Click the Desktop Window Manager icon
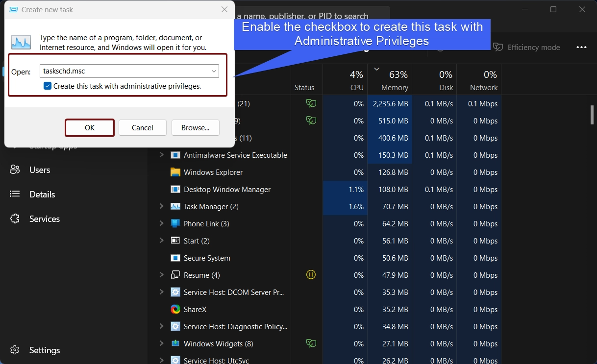597x364 pixels. 175,189
